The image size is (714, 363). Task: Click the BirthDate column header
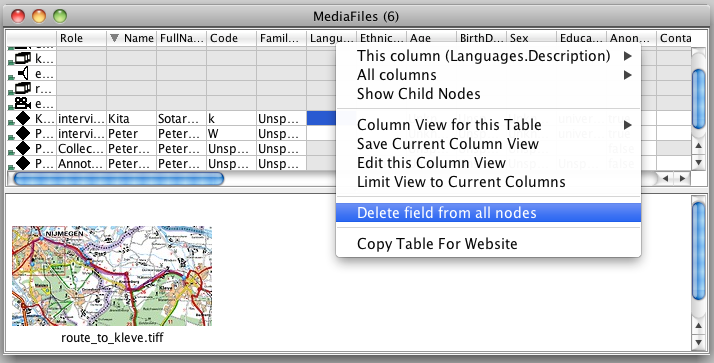point(482,38)
